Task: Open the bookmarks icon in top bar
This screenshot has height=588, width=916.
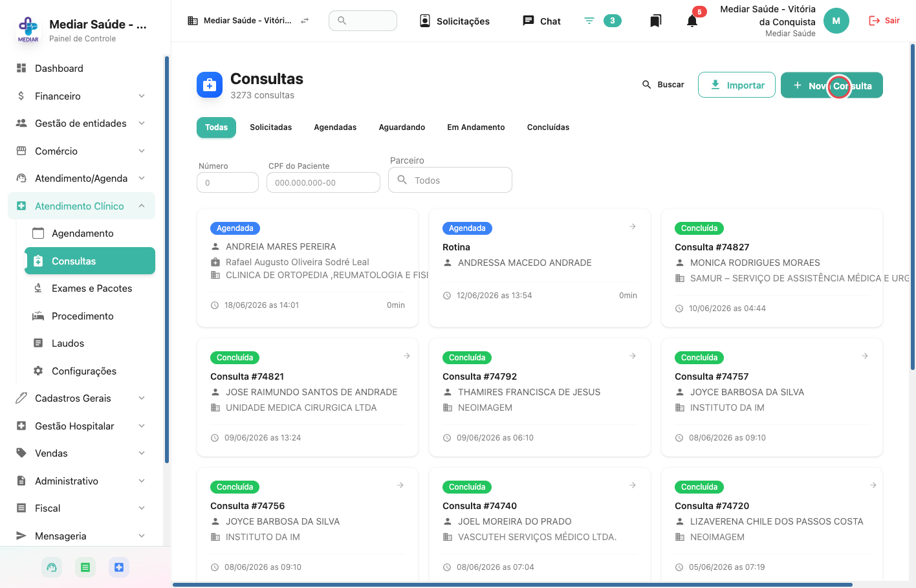Action: (x=655, y=21)
